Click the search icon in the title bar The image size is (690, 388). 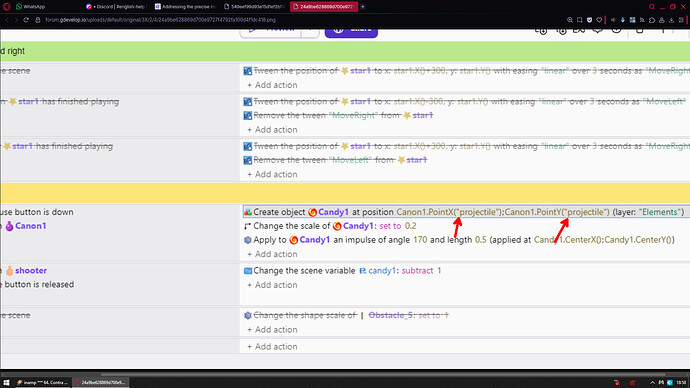point(652,7)
